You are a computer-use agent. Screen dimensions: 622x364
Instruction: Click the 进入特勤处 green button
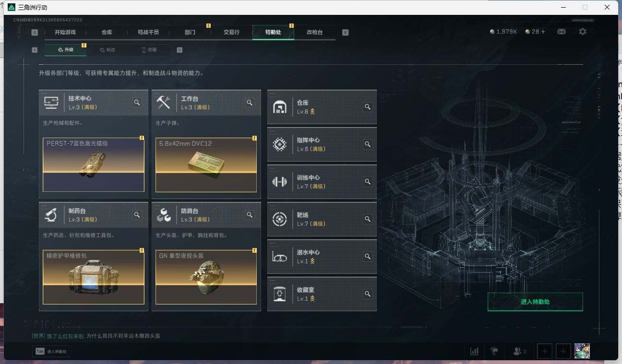(535, 302)
